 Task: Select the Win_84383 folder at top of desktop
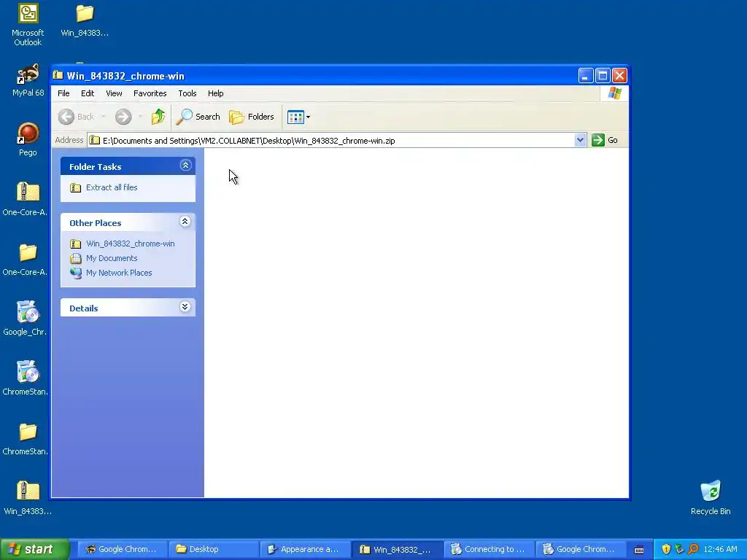[x=85, y=20]
